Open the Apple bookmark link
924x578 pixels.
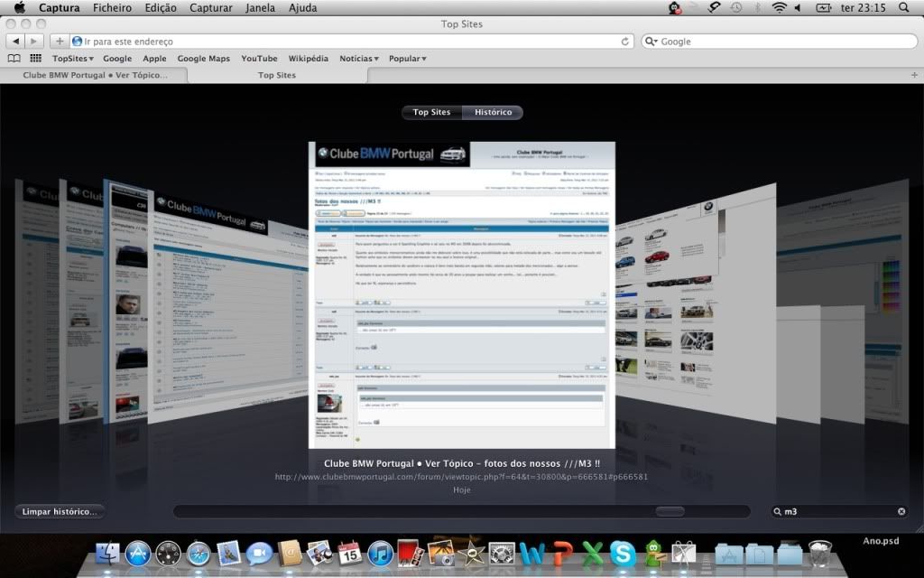[154, 59]
